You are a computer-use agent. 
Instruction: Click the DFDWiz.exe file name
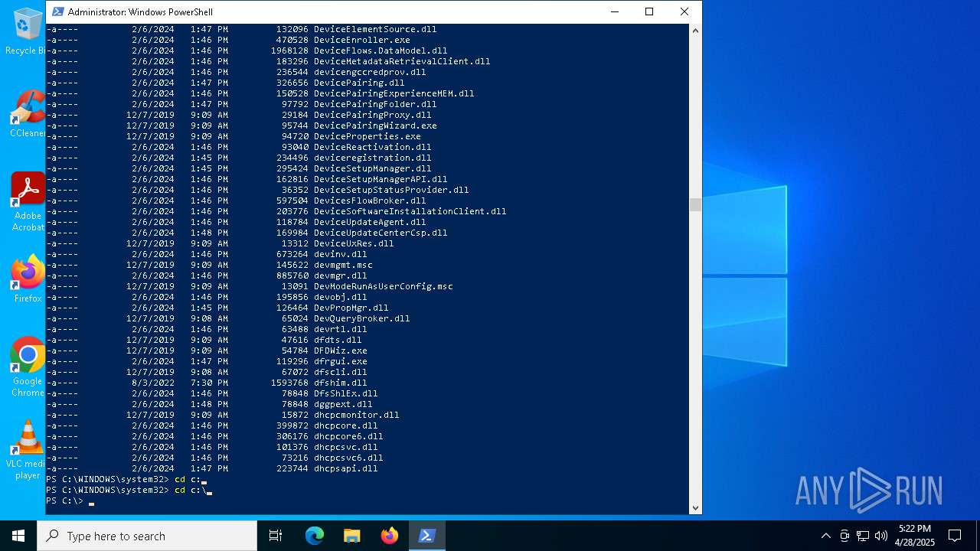(340, 350)
